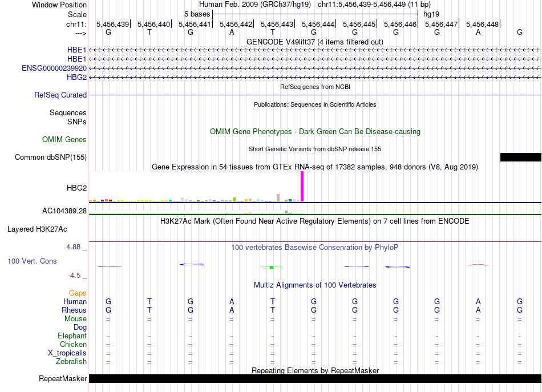The height and width of the screenshot is (392, 542).
Task: Click position label 5,456,439
Action: click(113, 24)
